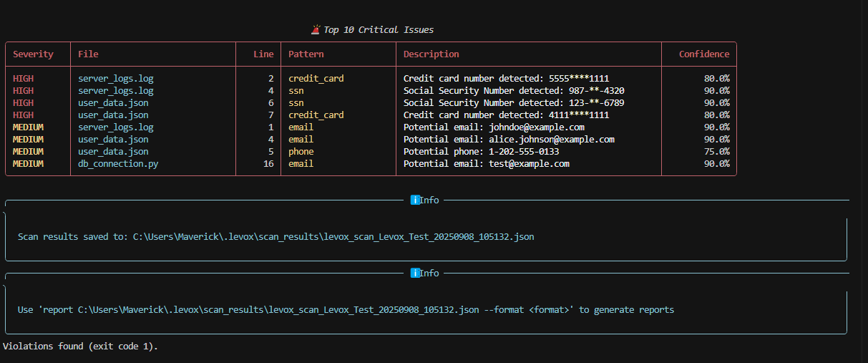Image resolution: width=868 pixels, height=363 pixels.
Task: Select 'Potential email: johndoe@example.com' description
Action: pos(494,127)
